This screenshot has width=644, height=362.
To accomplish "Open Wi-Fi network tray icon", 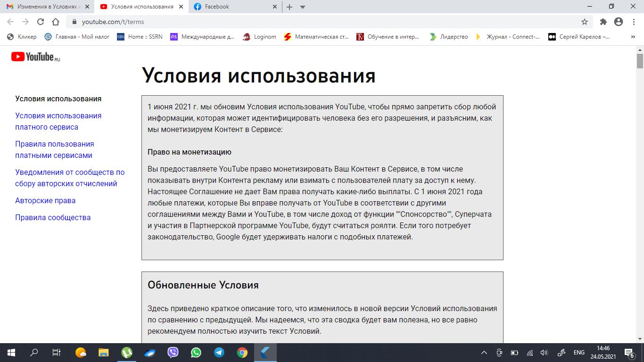I will [530, 353].
